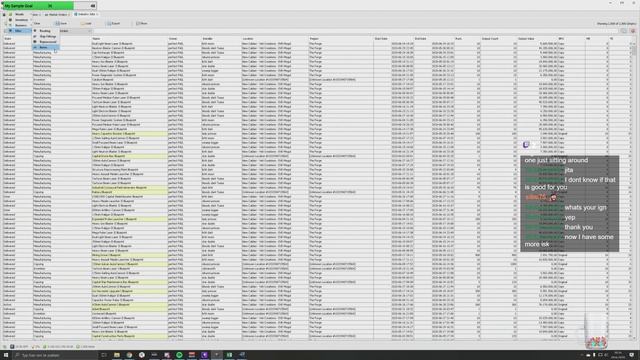Open Task View on the taskbar

point(104,355)
